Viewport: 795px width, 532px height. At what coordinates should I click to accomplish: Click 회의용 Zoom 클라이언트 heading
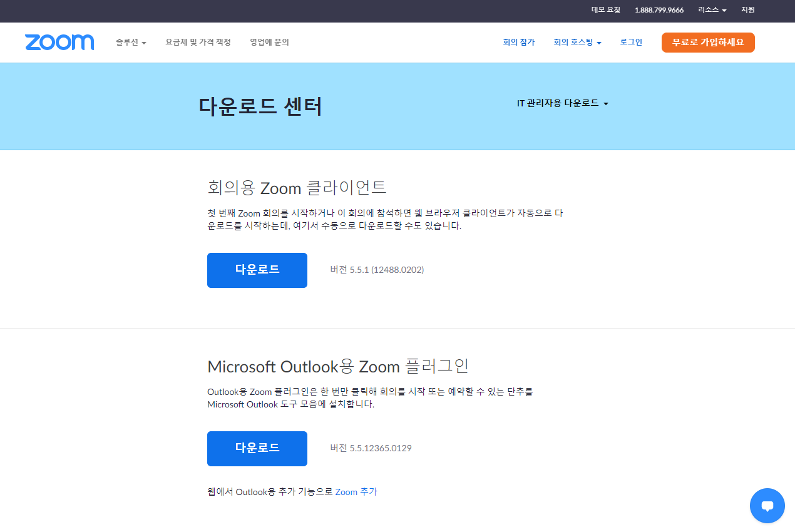[x=297, y=187]
